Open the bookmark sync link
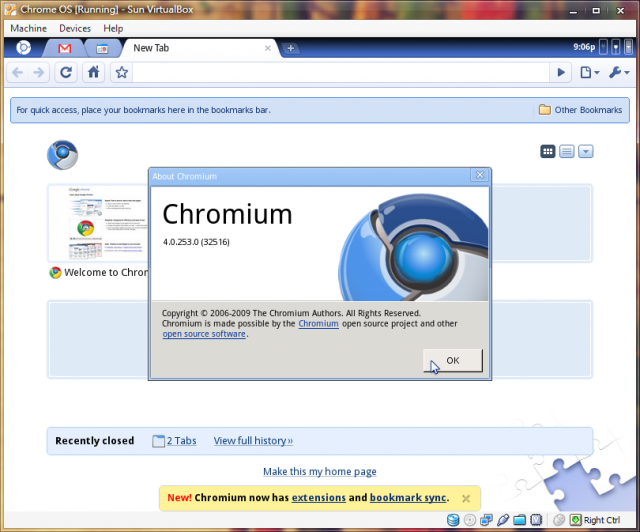 tap(407, 498)
